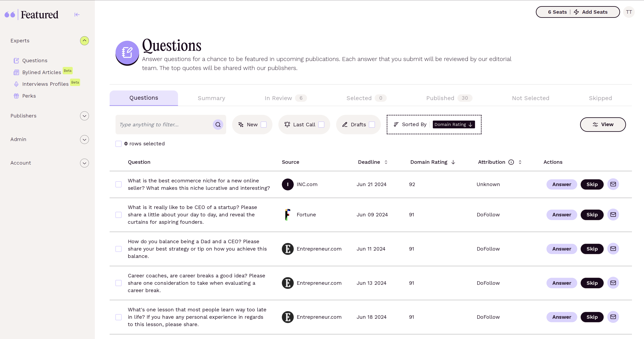Answer the Entrepreneur.com Dad and CEO question

(x=561, y=249)
